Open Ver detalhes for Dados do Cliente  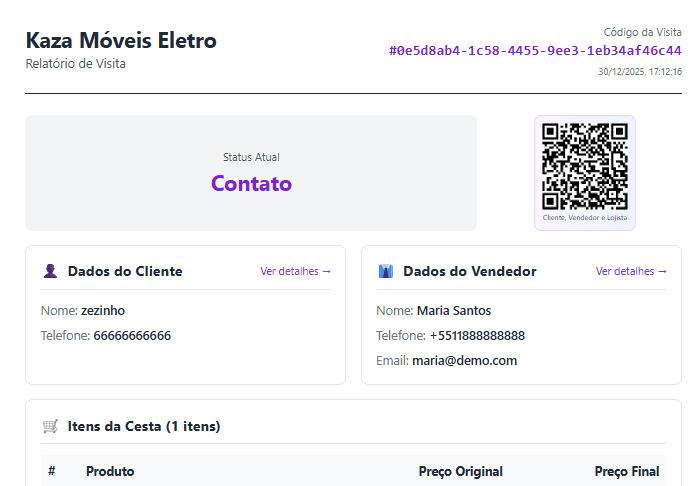click(x=295, y=271)
